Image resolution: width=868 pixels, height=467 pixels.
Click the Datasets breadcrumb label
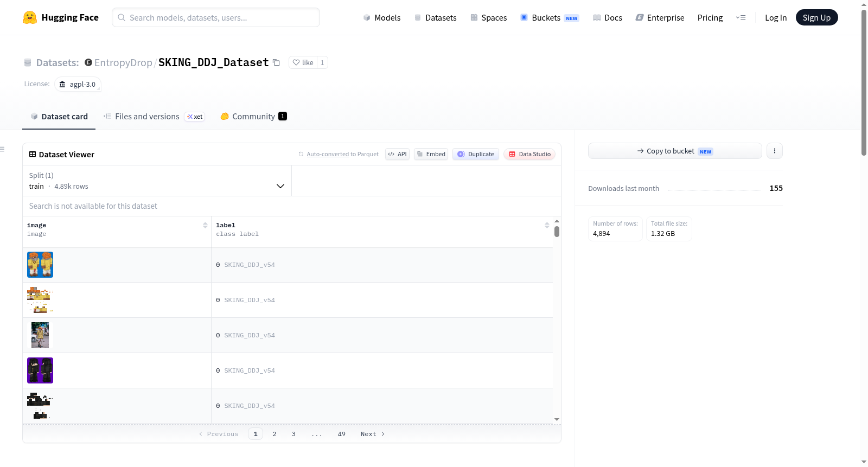pyautogui.click(x=58, y=62)
